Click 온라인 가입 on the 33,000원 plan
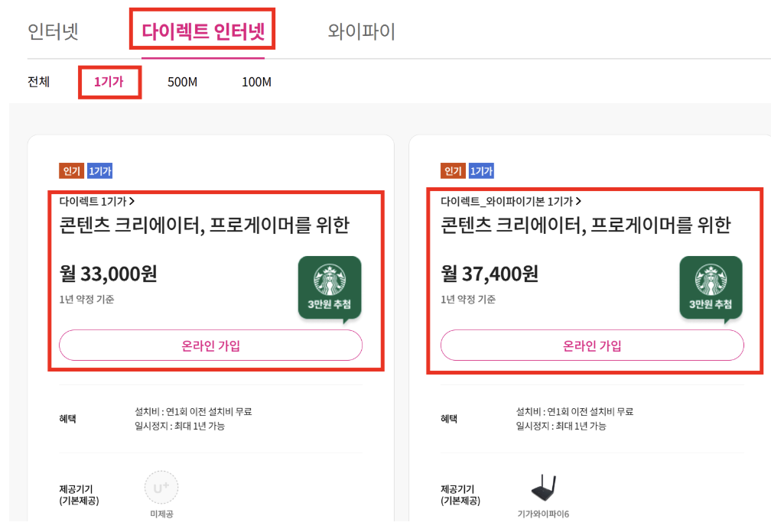 (210, 345)
